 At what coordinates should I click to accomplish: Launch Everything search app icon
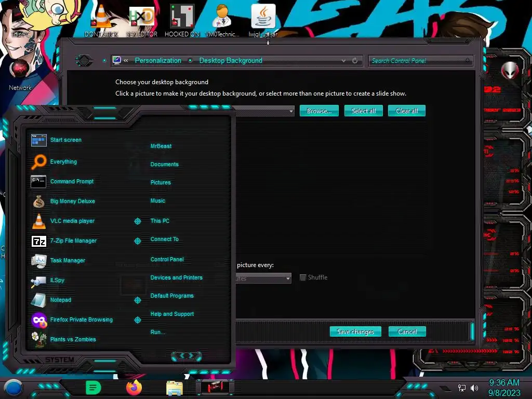point(39,162)
